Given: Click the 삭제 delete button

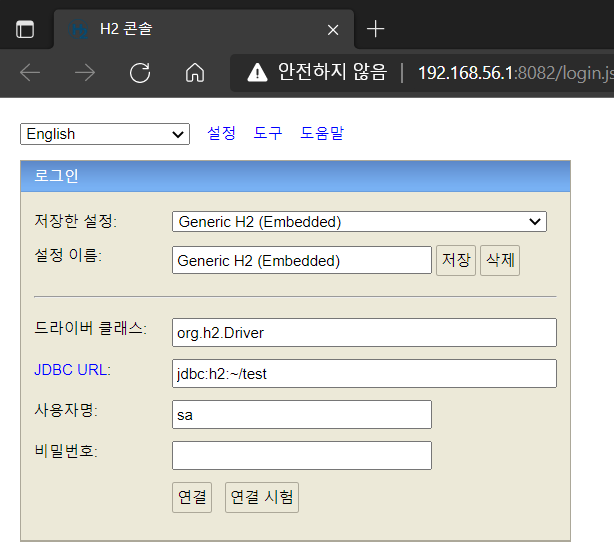Looking at the screenshot, I should (x=500, y=260).
